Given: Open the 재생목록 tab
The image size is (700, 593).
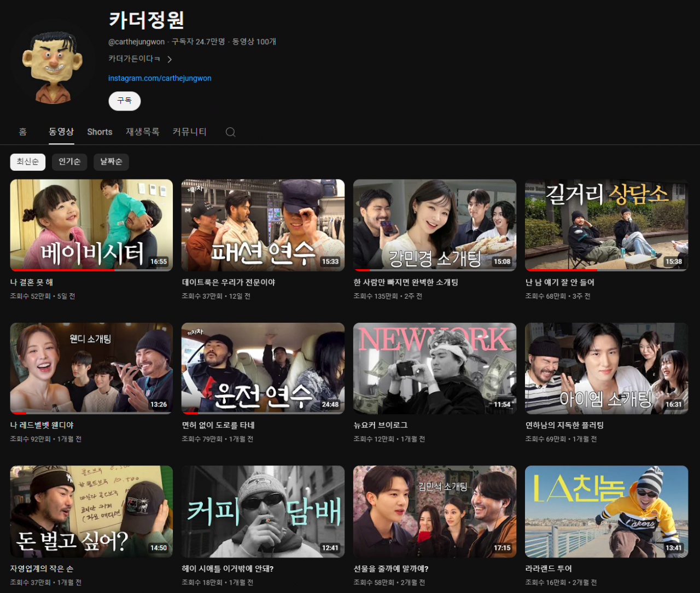Looking at the screenshot, I should [x=142, y=132].
